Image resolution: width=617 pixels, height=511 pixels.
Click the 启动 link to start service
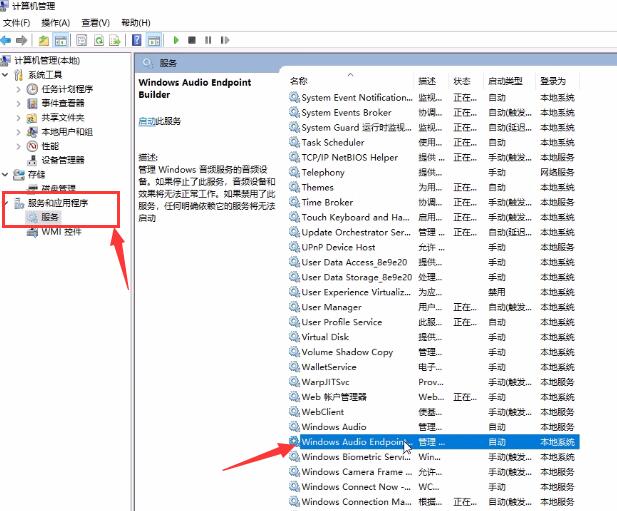point(147,121)
